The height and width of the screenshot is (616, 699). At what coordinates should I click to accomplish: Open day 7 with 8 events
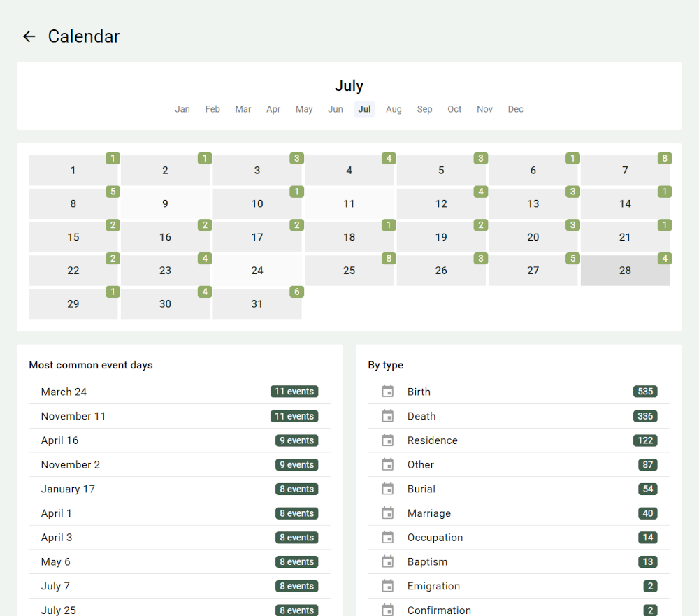tap(625, 171)
